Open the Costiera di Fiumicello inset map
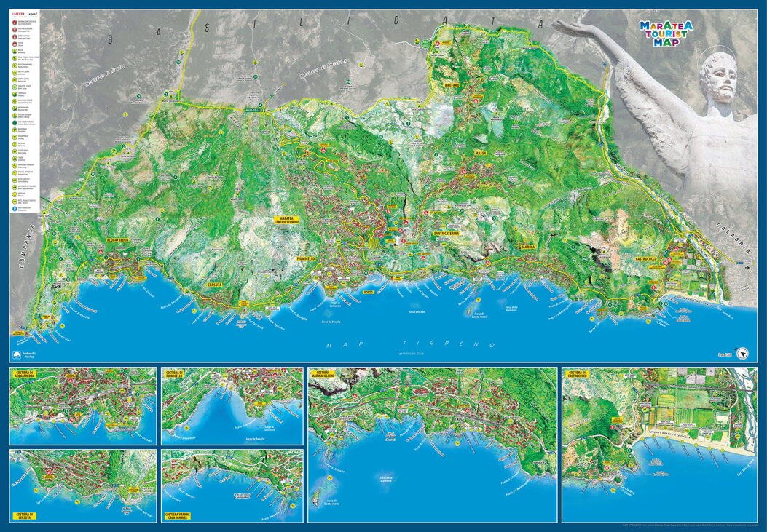Image resolution: width=767 pixels, height=532 pixels. [232, 406]
